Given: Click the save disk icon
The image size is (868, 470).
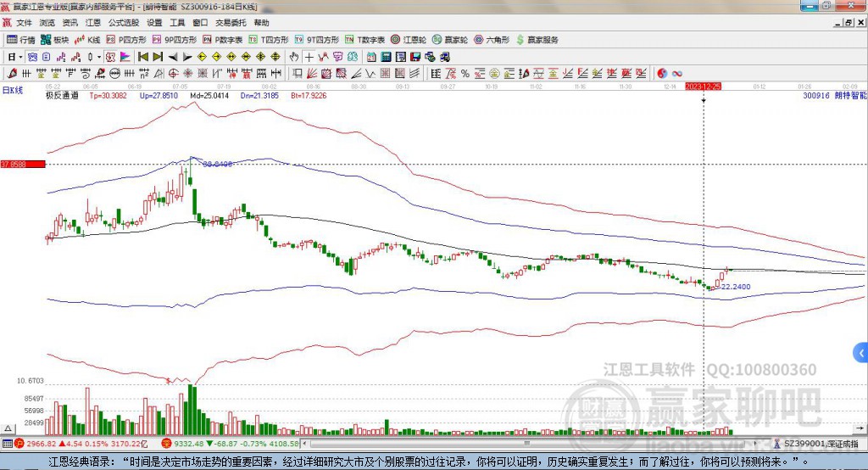Looking at the screenshot, I should (415, 57).
